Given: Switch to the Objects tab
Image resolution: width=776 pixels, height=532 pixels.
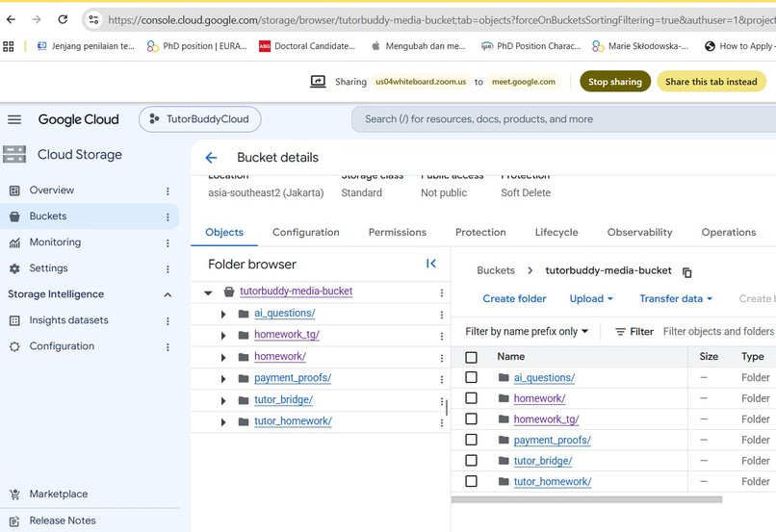Looking at the screenshot, I should click(224, 233).
